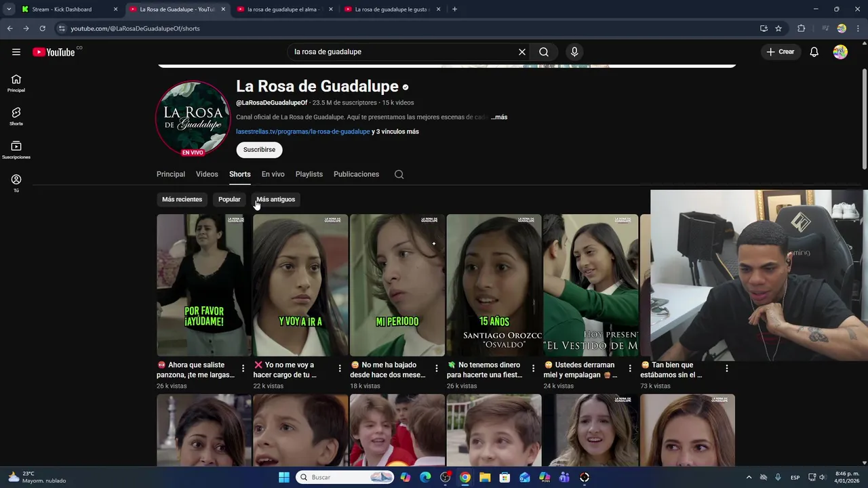Open File Explorer from the taskbar
This screenshot has width=868, height=488.
point(485,477)
